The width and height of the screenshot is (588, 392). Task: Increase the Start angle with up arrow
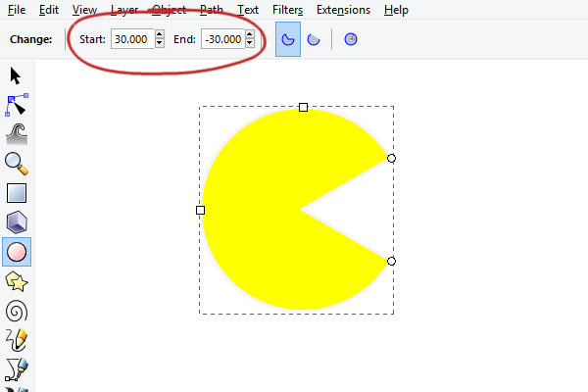[160, 34]
